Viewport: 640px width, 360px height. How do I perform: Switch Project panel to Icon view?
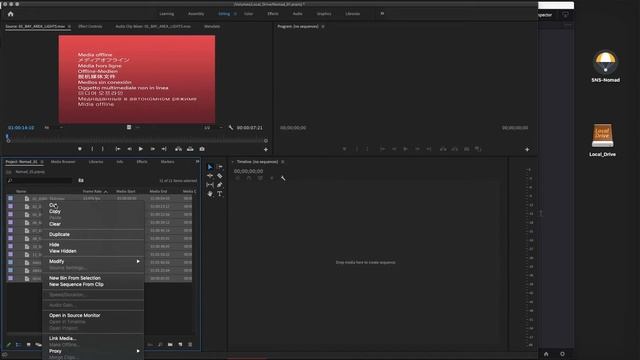[x=29, y=344]
